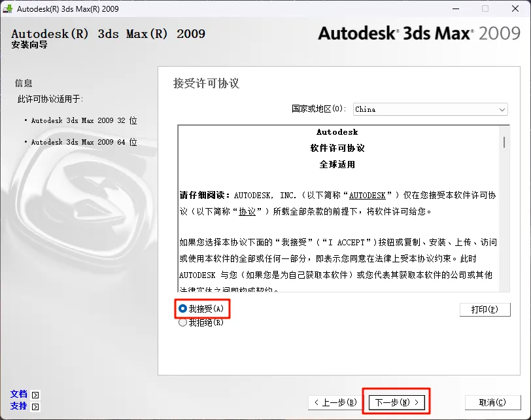Screen dimensions: 531x420
Task: Go back with the 上一步(B) button
Action: 335,402
